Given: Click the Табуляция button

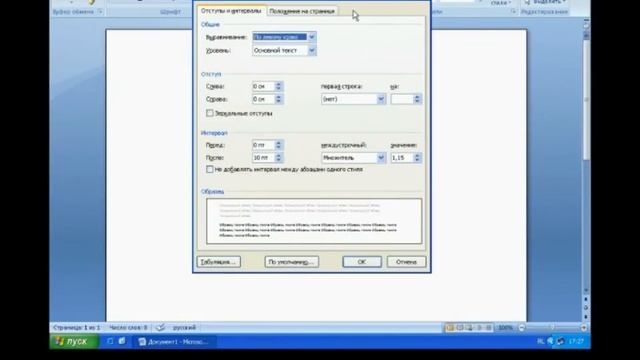Looking at the screenshot, I should (219, 262).
